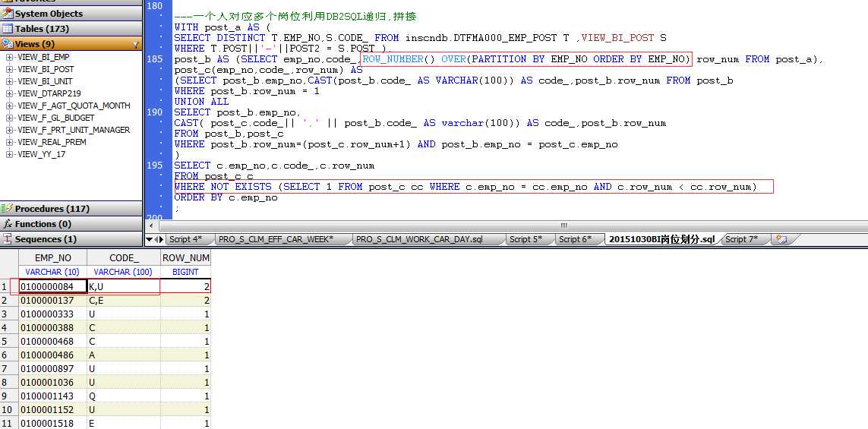Sort by the ROW_NUM column header
The width and height of the screenshot is (868, 429).
click(185, 258)
